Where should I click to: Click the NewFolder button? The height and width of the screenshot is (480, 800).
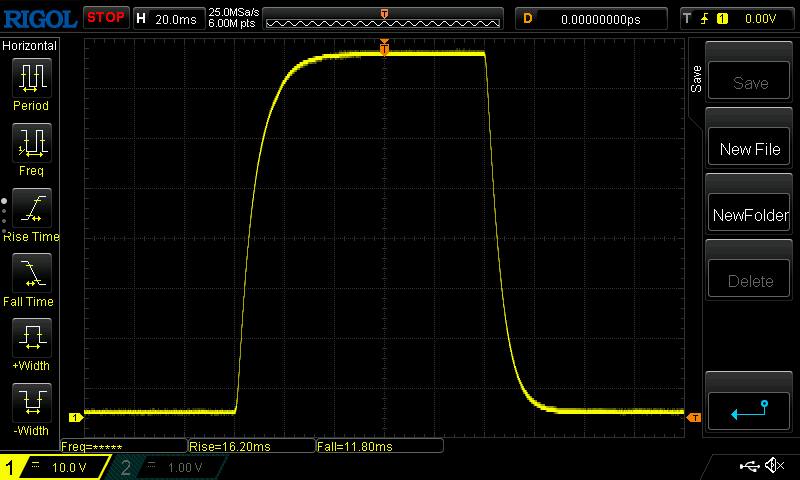(749, 212)
